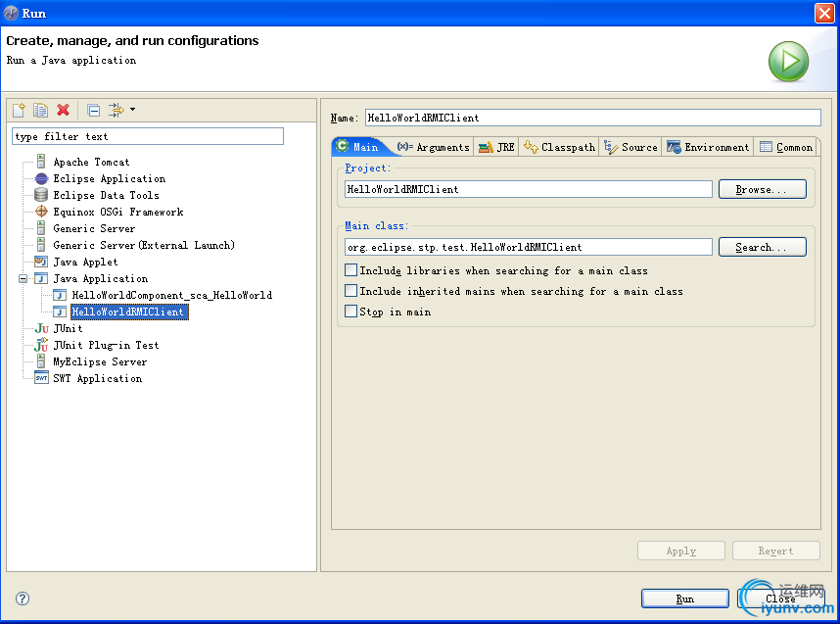Toggle the Stop in main checkbox

coord(350,311)
